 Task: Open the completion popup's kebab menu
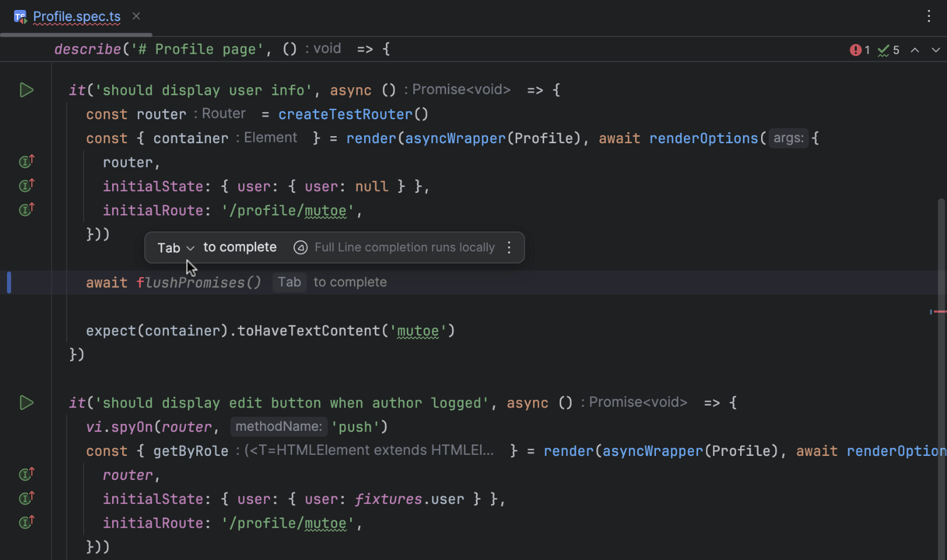[509, 247]
